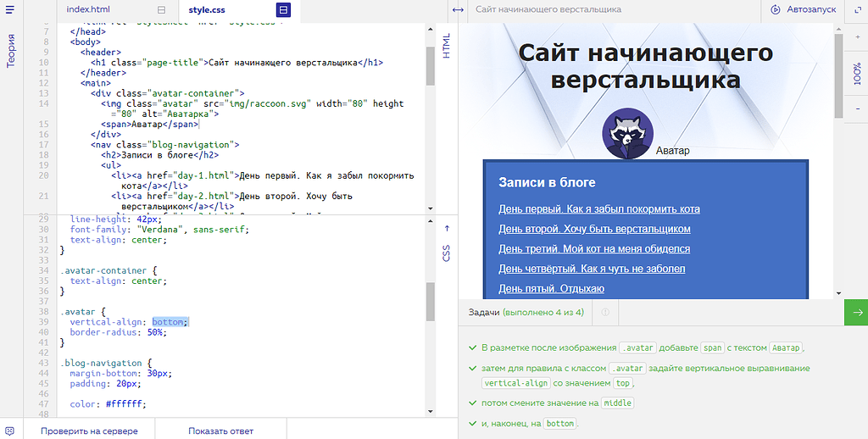The image size is (868, 439).
Task: Expand preview to fullscreen
Action: 856,9
